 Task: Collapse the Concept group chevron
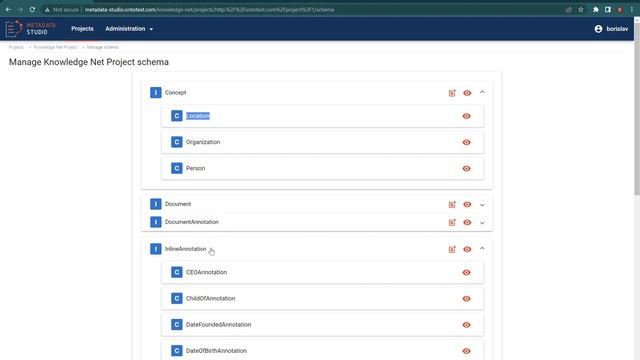[x=482, y=92]
